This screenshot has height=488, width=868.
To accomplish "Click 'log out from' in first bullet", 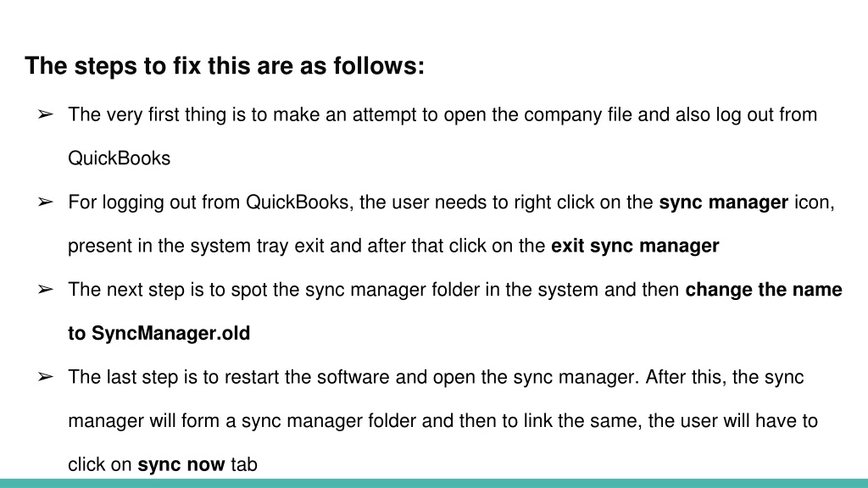I will click(x=766, y=115).
